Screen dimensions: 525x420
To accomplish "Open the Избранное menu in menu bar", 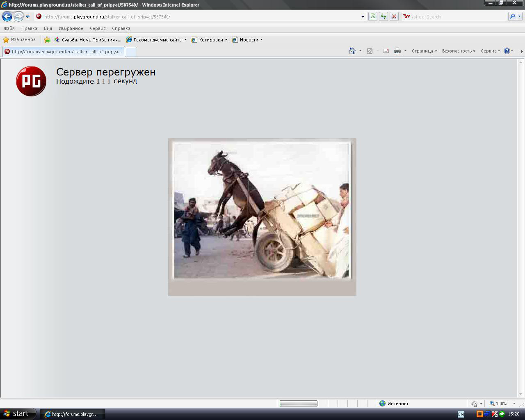I will [71, 28].
